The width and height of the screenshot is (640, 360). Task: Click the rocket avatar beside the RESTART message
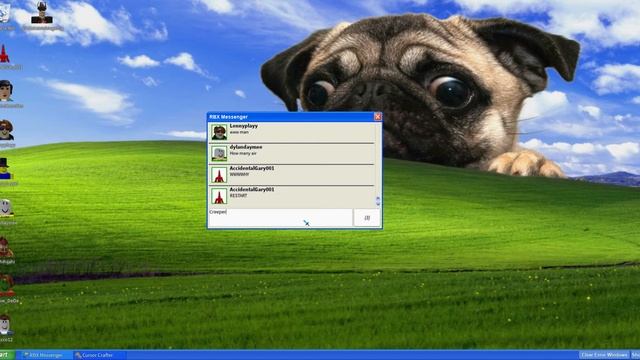tap(219, 196)
